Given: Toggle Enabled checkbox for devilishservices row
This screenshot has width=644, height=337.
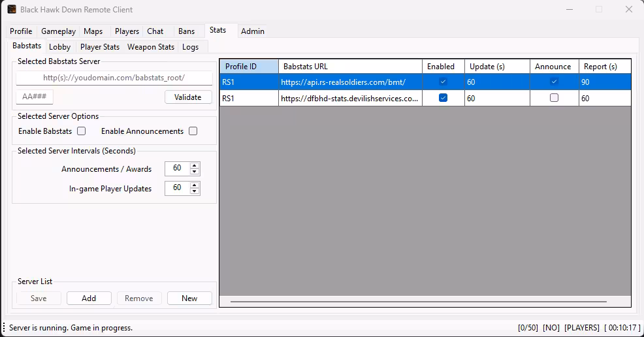Looking at the screenshot, I should [x=443, y=98].
